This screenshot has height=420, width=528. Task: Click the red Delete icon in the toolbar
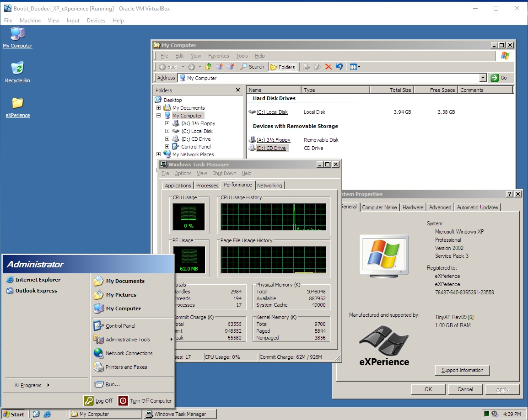[329, 67]
